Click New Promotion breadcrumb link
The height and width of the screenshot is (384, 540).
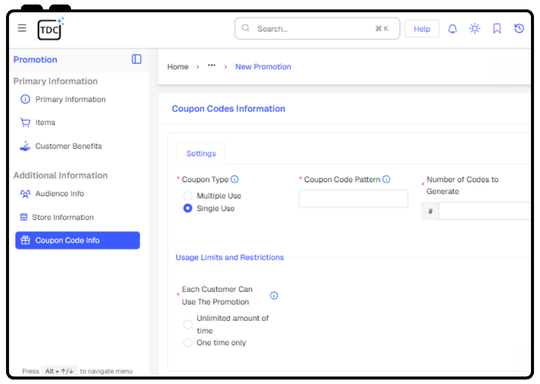click(263, 66)
